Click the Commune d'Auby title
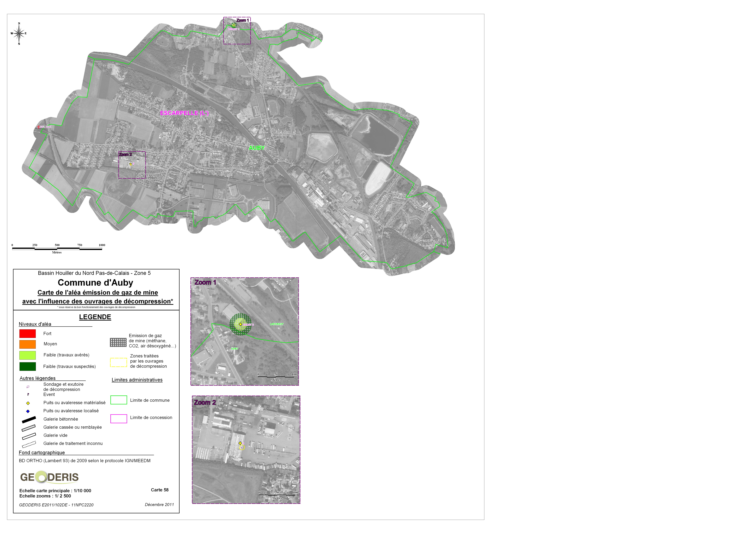This screenshot has height=534, width=756. coord(95,283)
